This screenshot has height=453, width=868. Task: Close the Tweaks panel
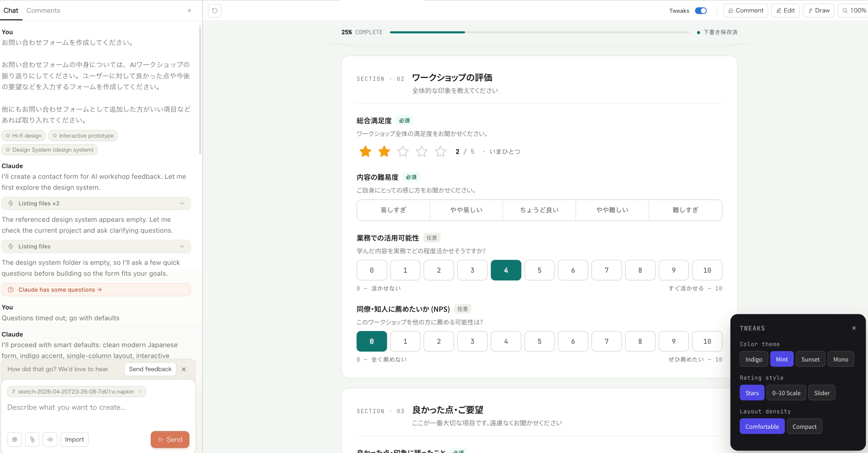point(854,328)
